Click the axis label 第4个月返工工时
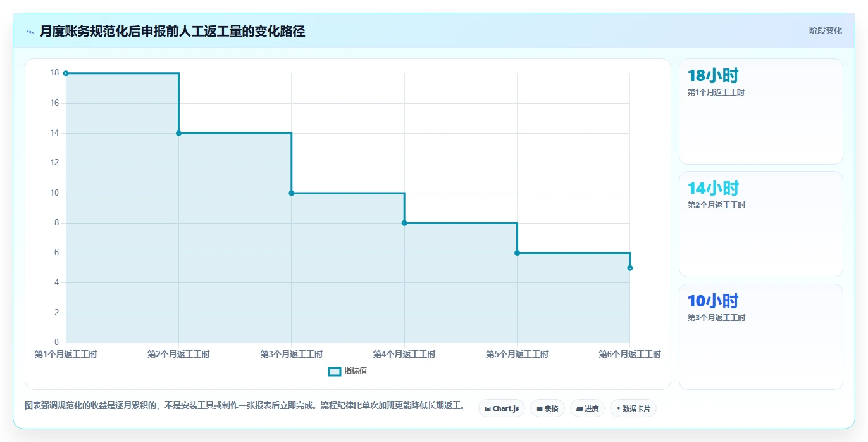 (404, 355)
